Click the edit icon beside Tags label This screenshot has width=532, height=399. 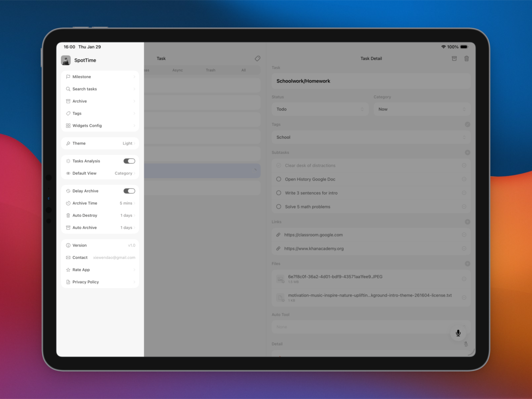pyautogui.click(x=467, y=124)
